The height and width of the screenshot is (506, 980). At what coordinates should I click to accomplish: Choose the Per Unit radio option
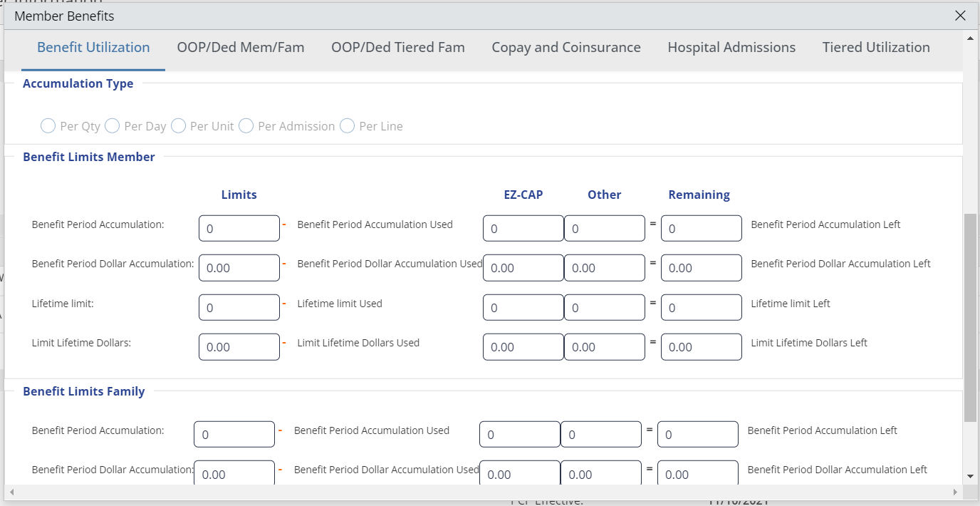(x=178, y=126)
